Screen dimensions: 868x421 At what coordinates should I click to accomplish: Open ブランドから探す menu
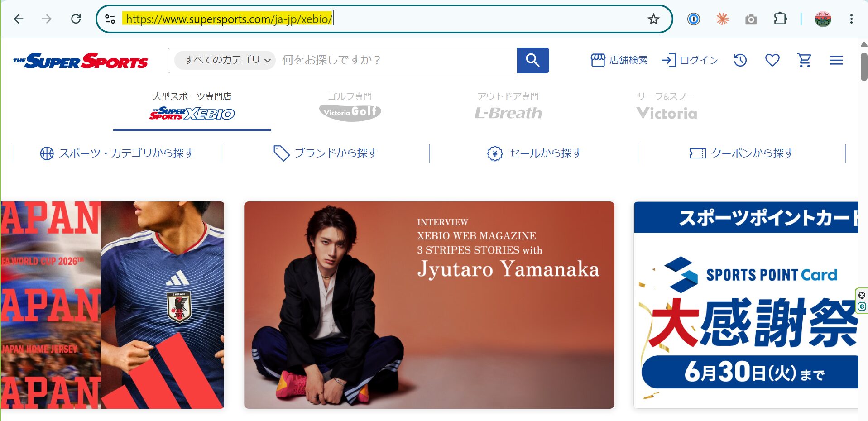(x=325, y=153)
